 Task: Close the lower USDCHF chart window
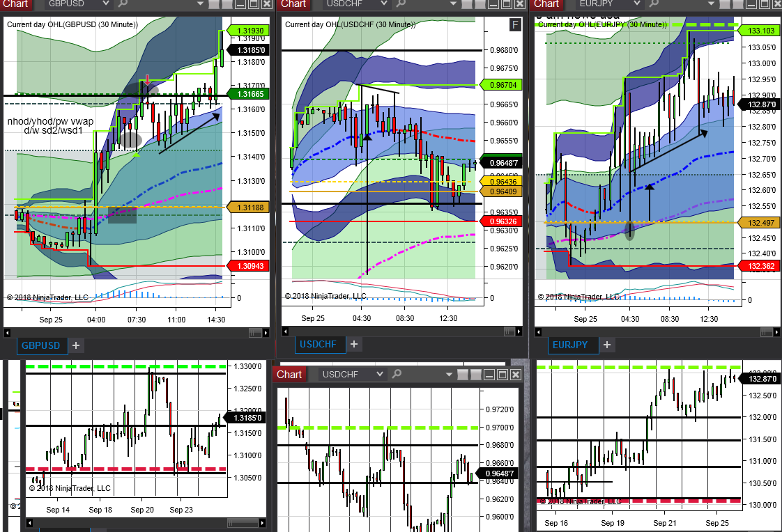pyautogui.click(x=516, y=375)
